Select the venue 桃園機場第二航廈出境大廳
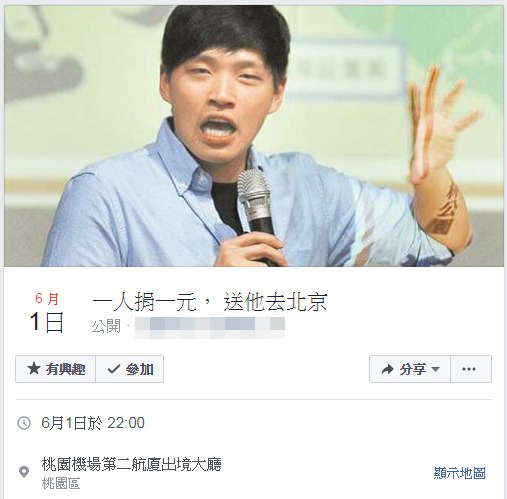507x499 pixels. [132, 464]
